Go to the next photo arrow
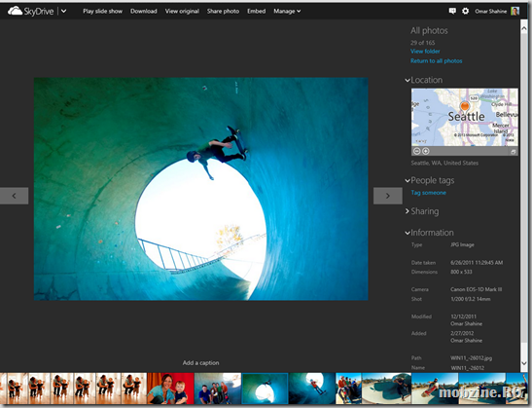Screen dimensions: 532x408 [x=388, y=196]
